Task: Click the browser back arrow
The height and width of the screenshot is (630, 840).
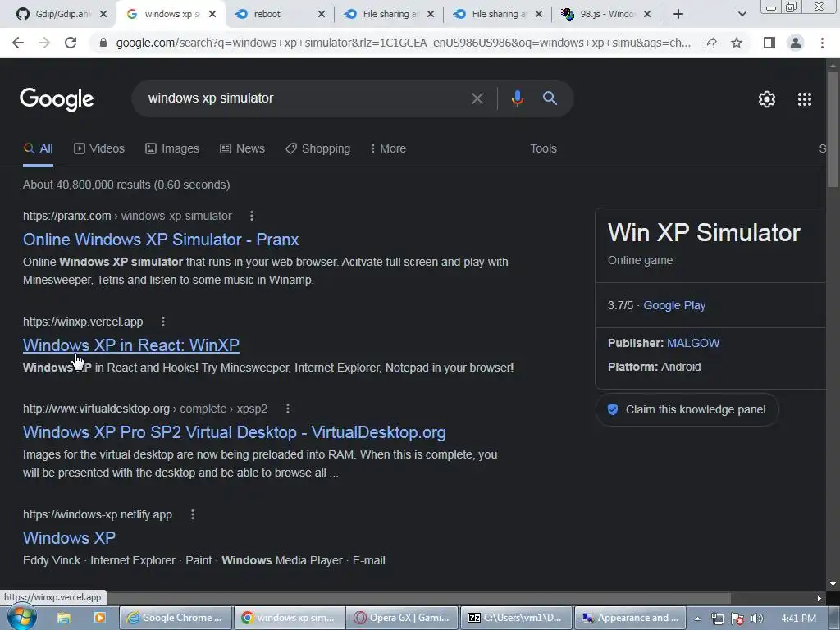Action: pyautogui.click(x=18, y=43)
